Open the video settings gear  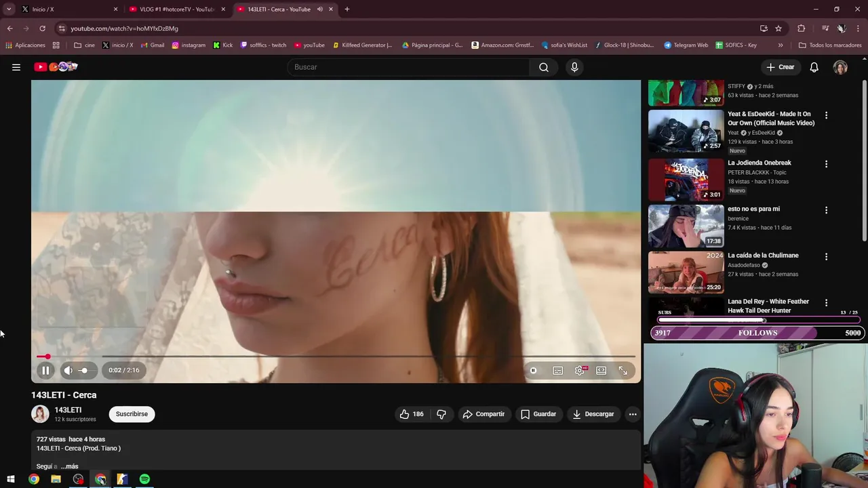(580, 371)
